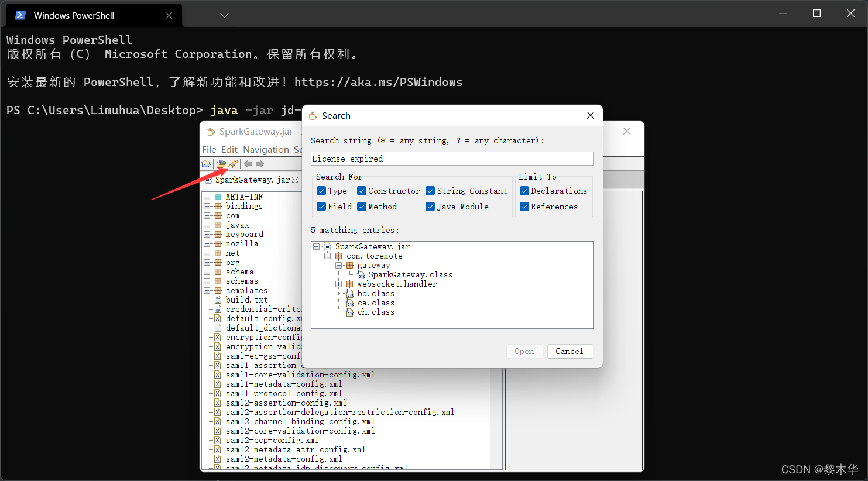The height and width of the screenshot is (481, 868).
Task: Click the bindings package icon
Action: click(x=218, y=206)
